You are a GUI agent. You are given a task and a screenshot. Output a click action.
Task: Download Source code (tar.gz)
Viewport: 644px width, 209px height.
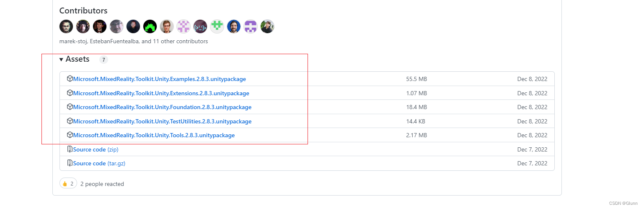(x=99, y=163)
